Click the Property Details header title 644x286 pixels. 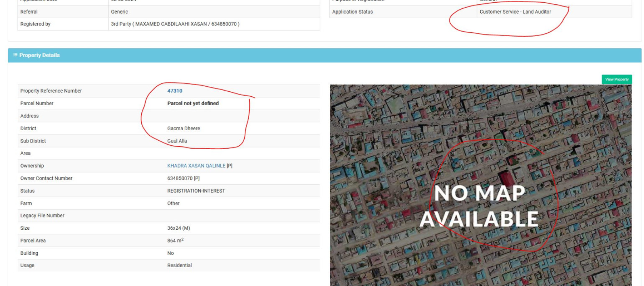(39, 55)
